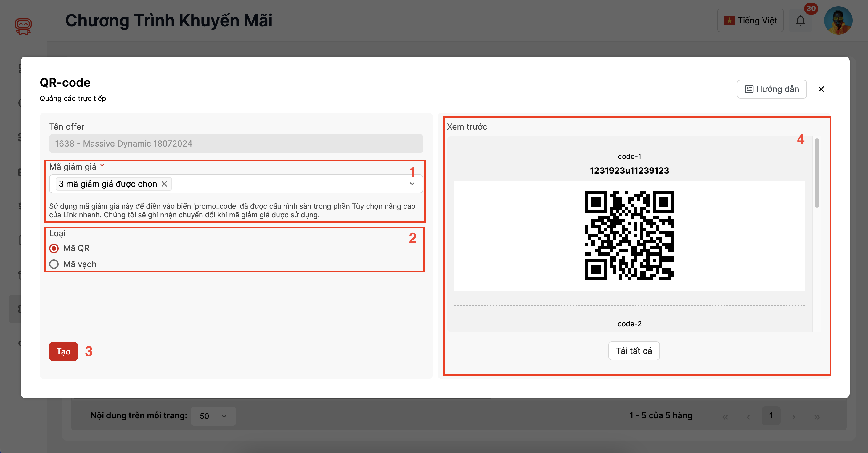868x453 pixels.
Task: Expand the Mã giảm giá dropdown chevron
Action: pyautogui.click(x=412, y=184)
